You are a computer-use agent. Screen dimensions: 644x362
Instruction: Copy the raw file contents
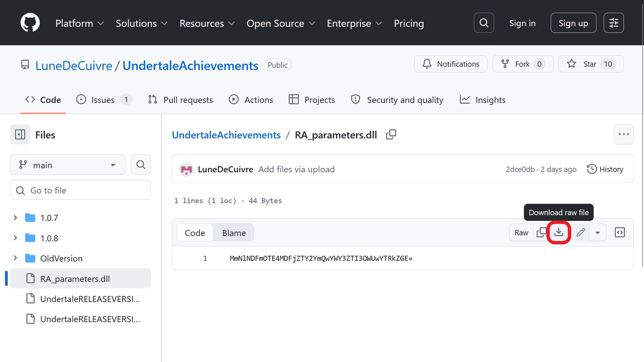pyautogui.click(x=541, y=232)
